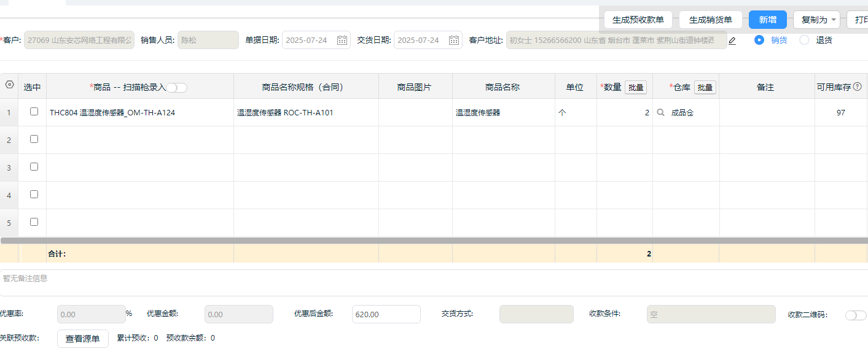Click the blue 新增 button
Viewport: 868px width, 351px height.
[768, 20]
